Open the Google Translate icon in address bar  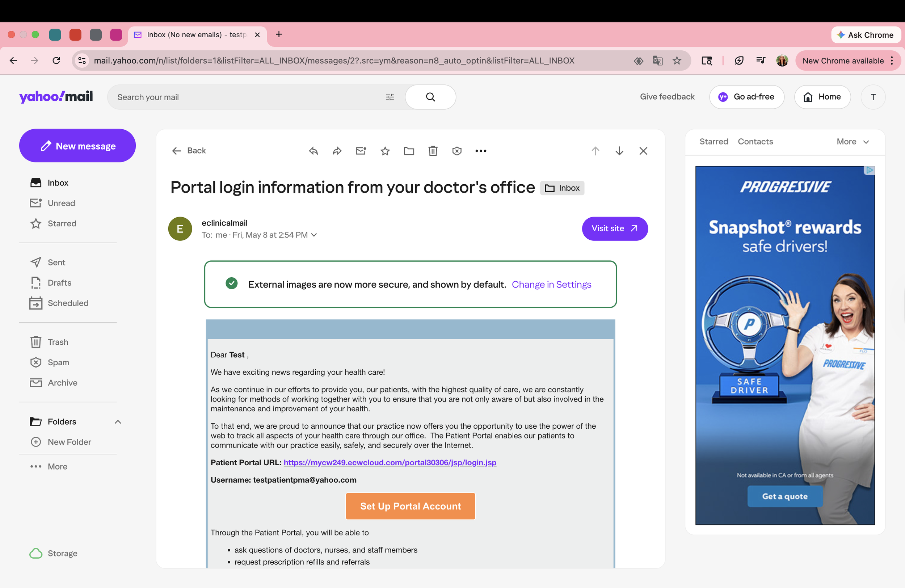click(657, 60)
